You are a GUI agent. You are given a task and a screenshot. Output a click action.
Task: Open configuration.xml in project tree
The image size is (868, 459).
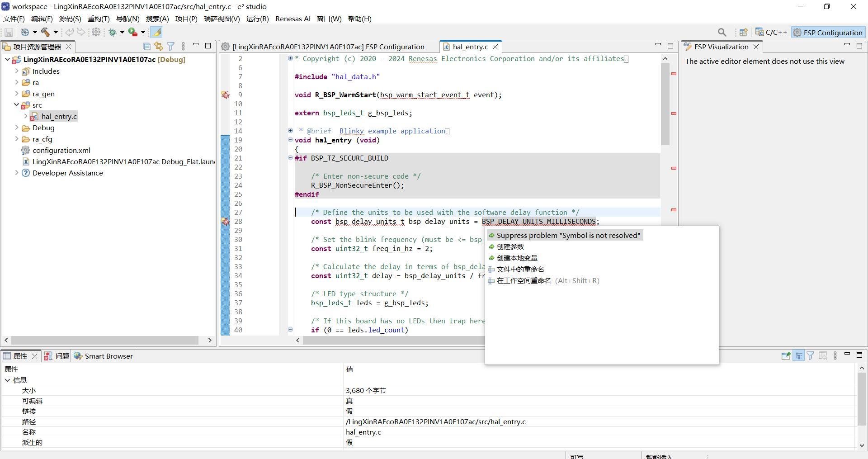pyautogui.click(x=61, y=150)
